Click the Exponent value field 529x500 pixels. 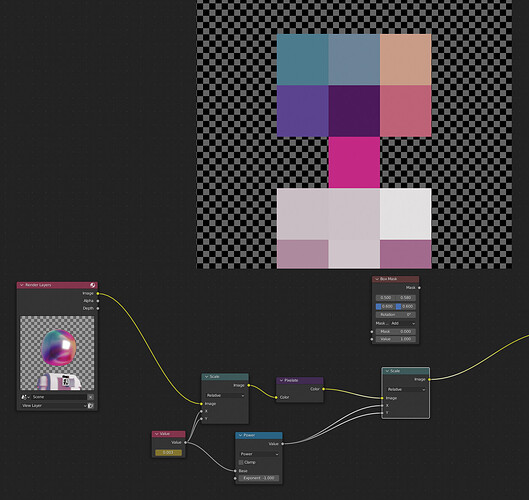(259, 478)
